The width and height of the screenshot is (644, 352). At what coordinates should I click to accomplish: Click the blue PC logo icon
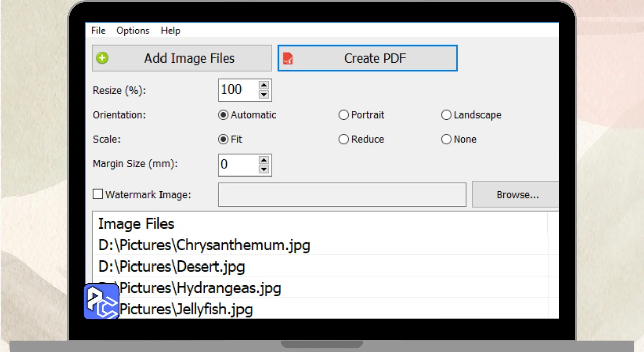point(101,301)
